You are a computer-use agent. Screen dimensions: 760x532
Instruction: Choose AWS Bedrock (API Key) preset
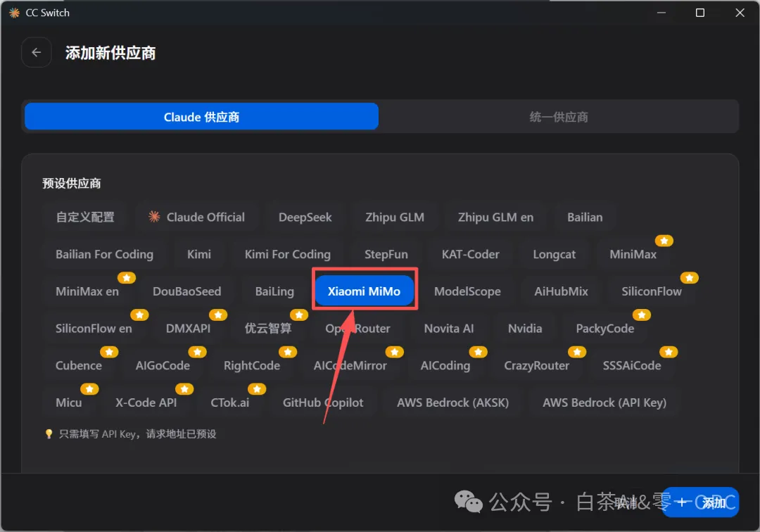coord(604,403)
